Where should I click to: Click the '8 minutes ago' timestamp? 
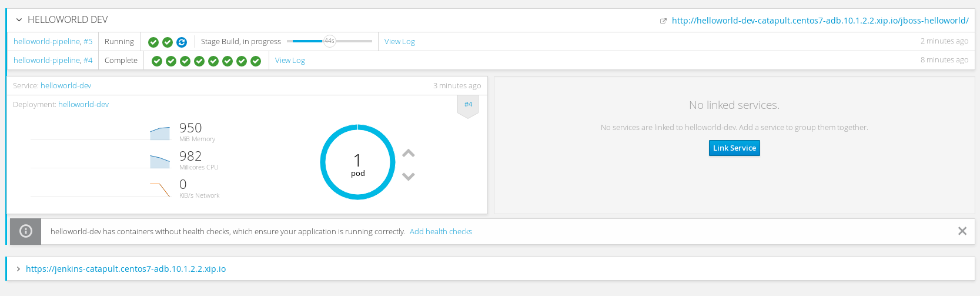pyautogui.click(x=945, y=60)
